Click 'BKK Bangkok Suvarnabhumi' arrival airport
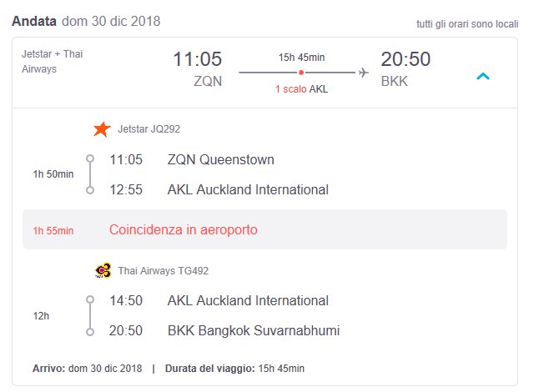 tap(253, 331)
